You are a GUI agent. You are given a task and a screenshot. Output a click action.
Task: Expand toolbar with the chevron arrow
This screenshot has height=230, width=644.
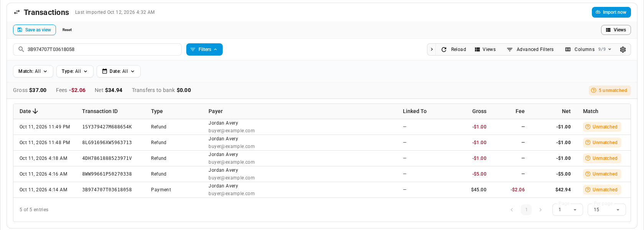432,49
